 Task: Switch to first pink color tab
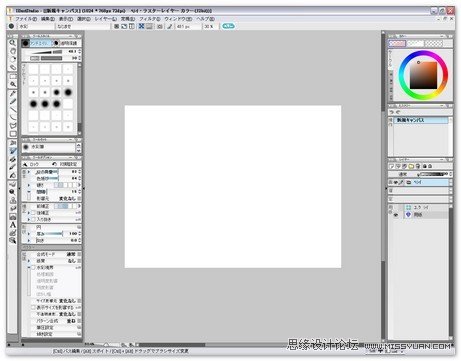[x=397, y=44]
